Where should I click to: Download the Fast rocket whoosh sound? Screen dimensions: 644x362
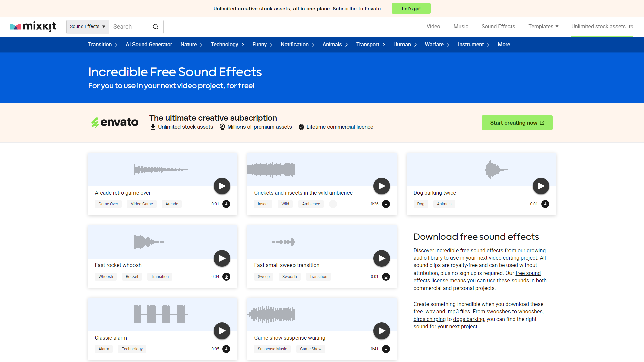[x=226, y=277]
